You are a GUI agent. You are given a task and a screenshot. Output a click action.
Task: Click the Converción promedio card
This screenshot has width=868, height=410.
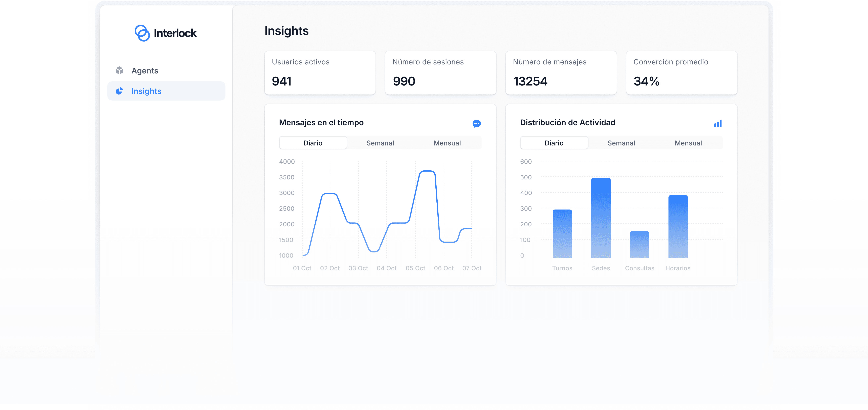point(681,73)
